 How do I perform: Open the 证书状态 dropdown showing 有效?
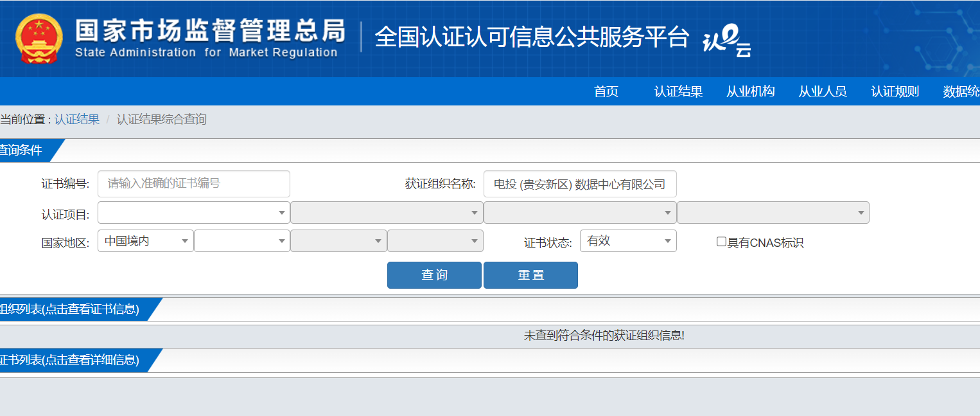[628, 241]
